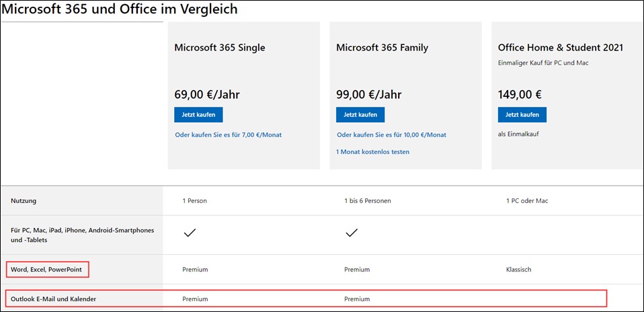Click the 99,00 €/Jahr price
Screen dimensions: 644x312
click(369, 95)
